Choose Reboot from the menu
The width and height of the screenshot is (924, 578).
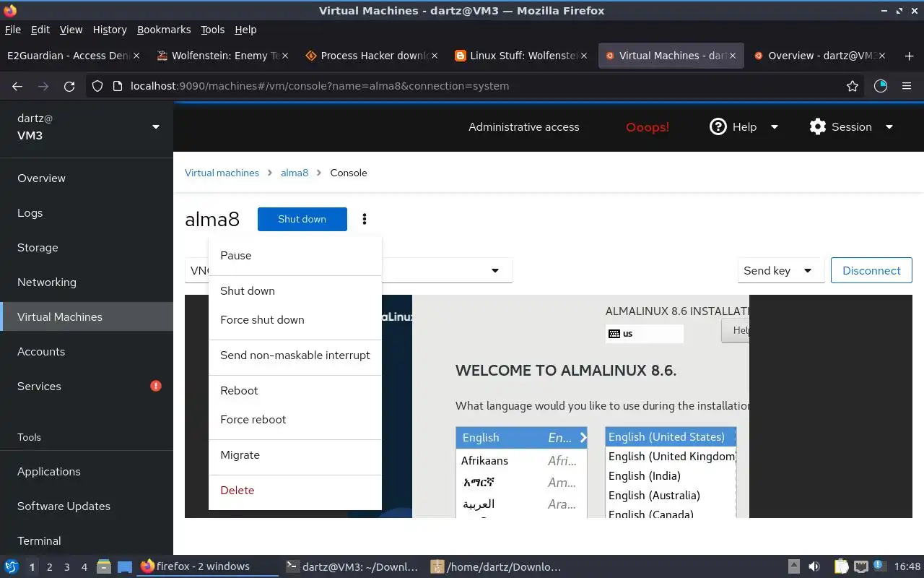click(x=295, y=391)
